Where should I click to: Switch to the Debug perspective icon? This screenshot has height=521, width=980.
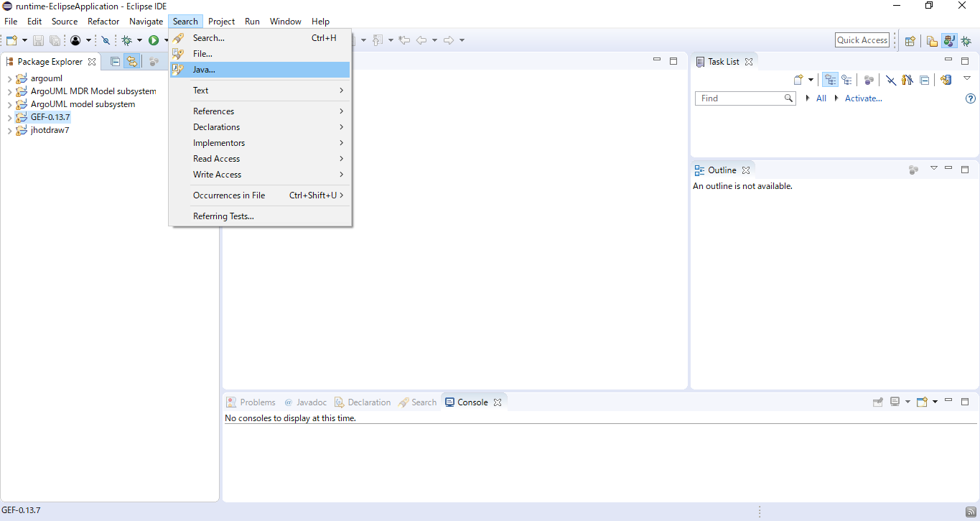click(x=966, y=41)
